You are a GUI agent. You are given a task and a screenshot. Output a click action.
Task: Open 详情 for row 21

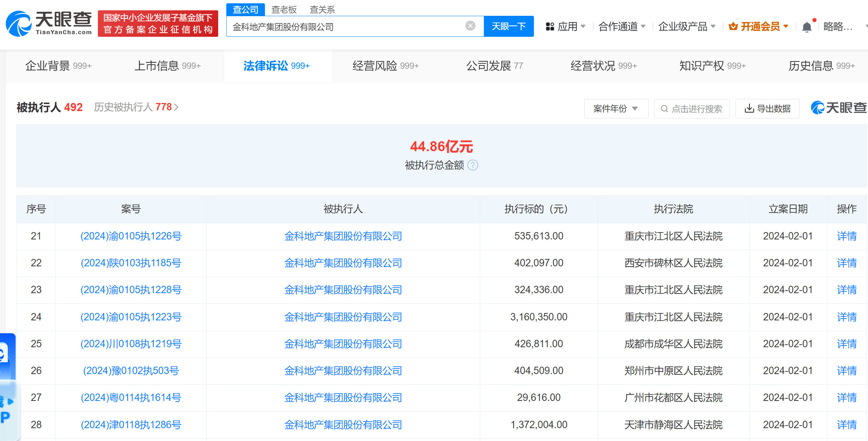coord(847,236)
